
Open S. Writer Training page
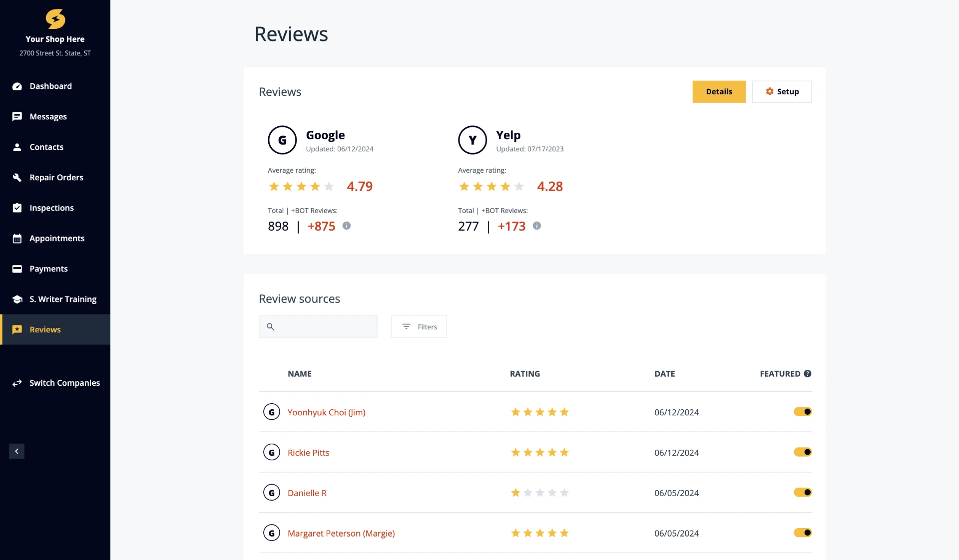55,299
